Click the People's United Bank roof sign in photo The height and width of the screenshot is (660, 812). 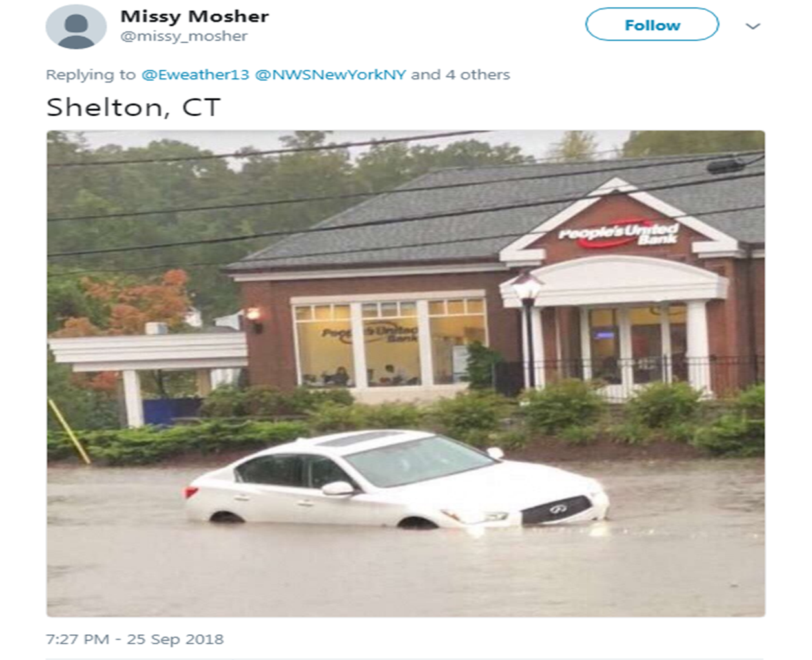click(619, 232)
